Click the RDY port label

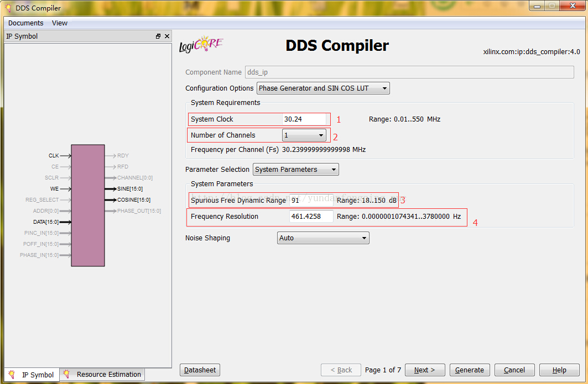click(123, 155)
